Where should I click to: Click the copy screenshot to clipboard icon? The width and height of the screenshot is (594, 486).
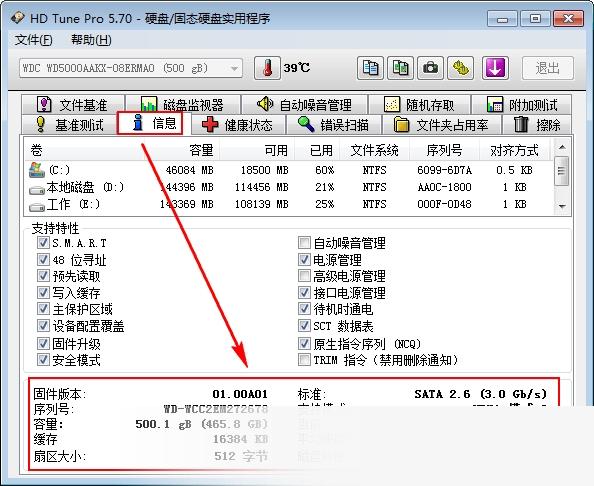click(400, 68)
